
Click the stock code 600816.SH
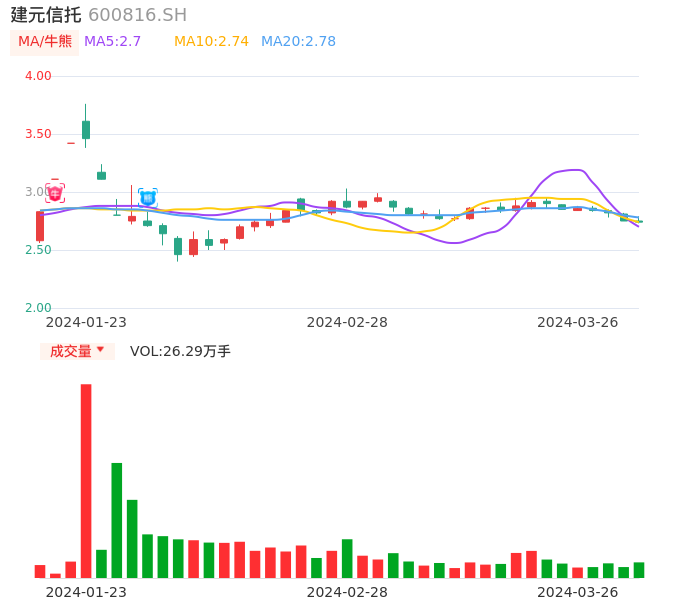[138, 15]
